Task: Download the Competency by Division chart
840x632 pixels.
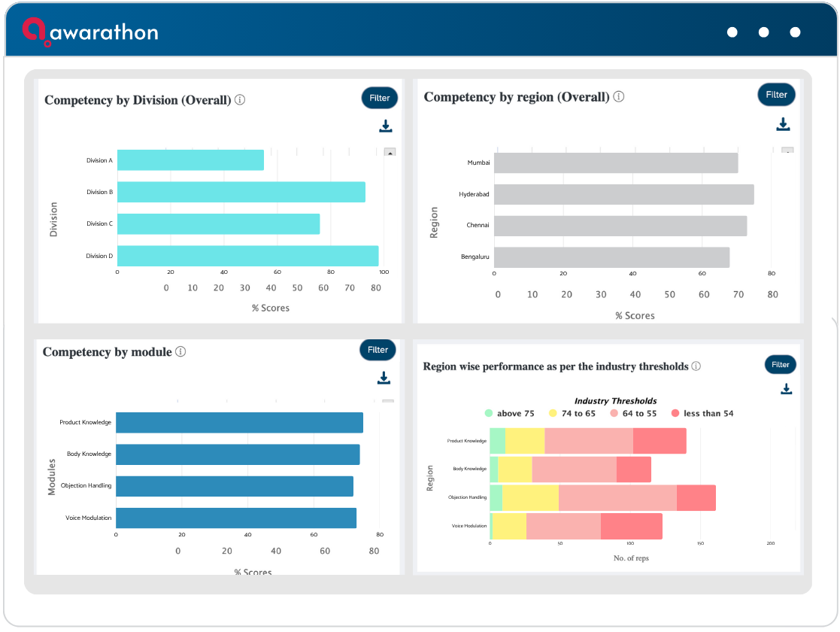Action: (x=386, y=126)
